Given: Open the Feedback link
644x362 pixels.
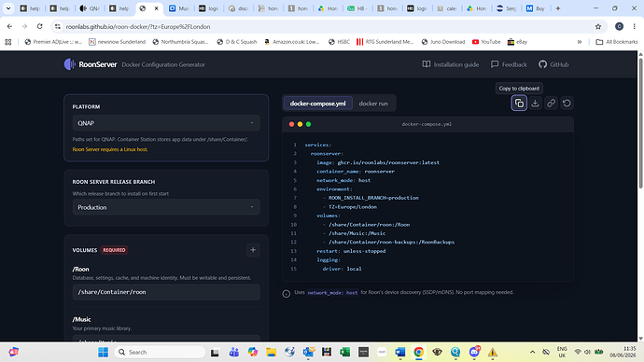Looking at the screenshot, I should pos(509,64).
